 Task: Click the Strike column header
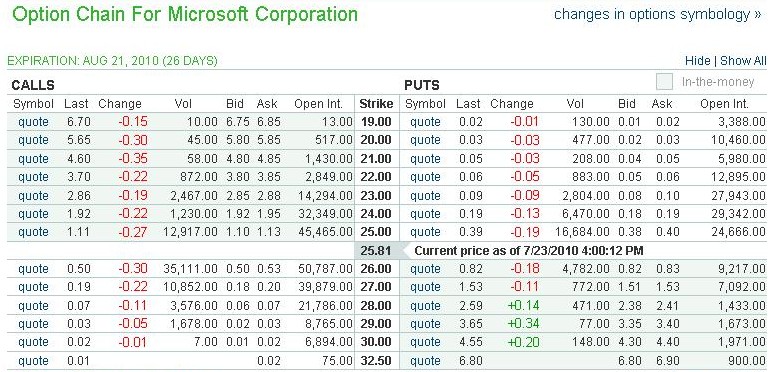pyautogui.click(x=376, y=104)
